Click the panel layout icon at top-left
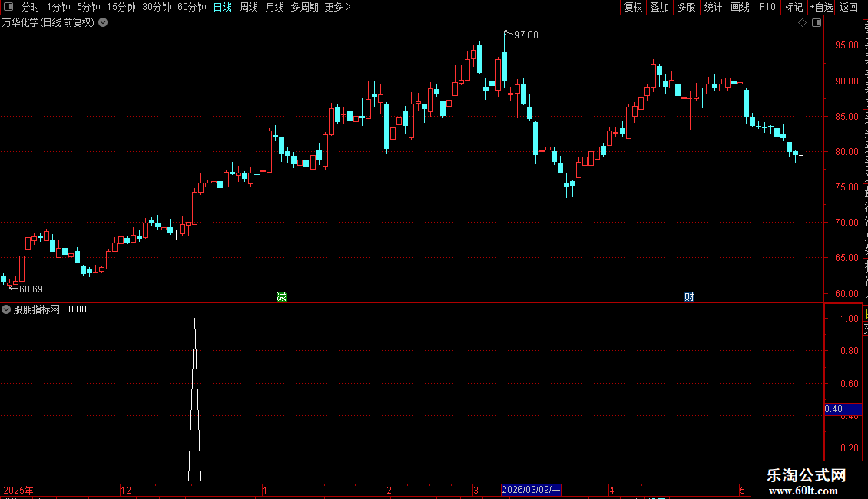This screenshot has height=499, width=868. [8, 7]
